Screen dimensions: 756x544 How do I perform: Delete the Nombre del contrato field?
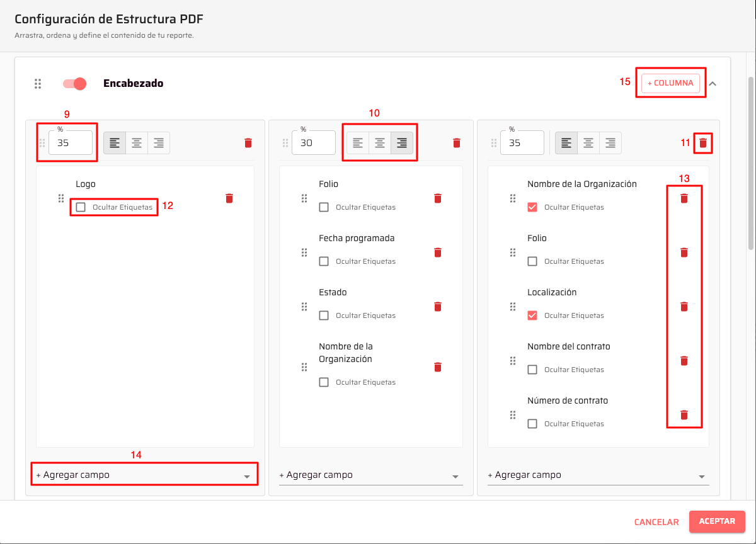click(684, 361)
